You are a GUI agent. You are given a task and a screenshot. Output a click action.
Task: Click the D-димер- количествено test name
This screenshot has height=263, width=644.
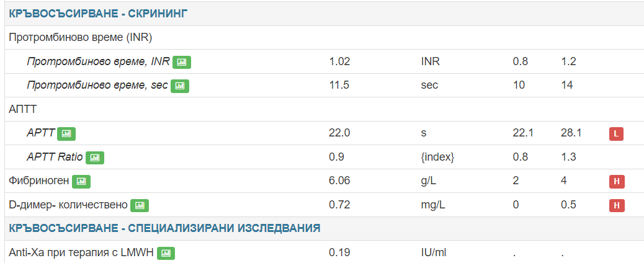point(68,205)
